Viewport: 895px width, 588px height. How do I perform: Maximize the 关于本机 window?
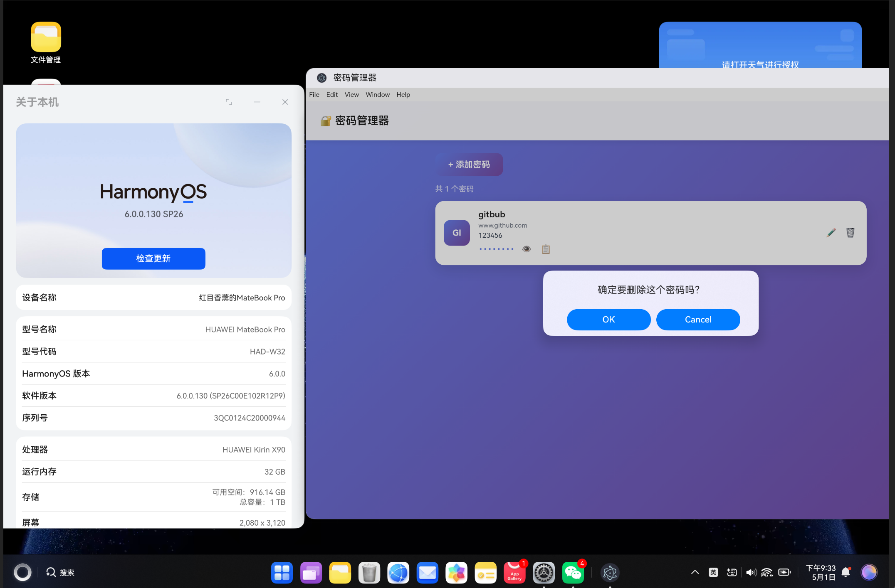click(229, 102)
